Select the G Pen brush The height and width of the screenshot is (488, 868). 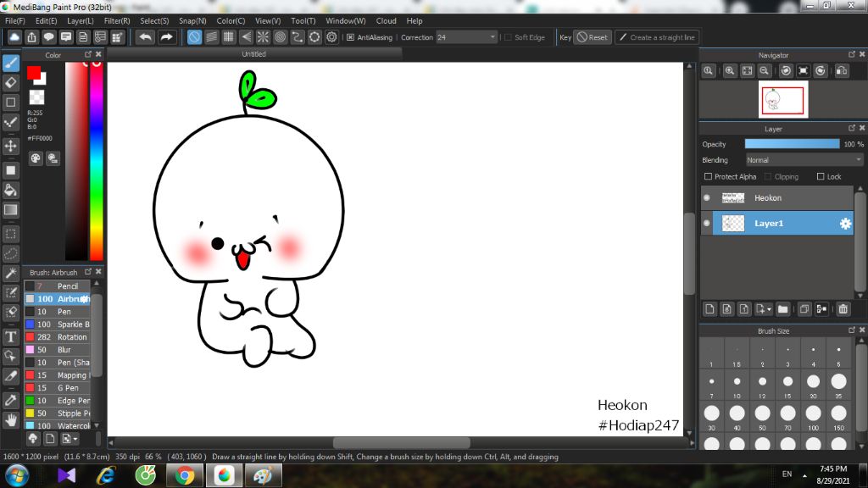coord(58,388)
